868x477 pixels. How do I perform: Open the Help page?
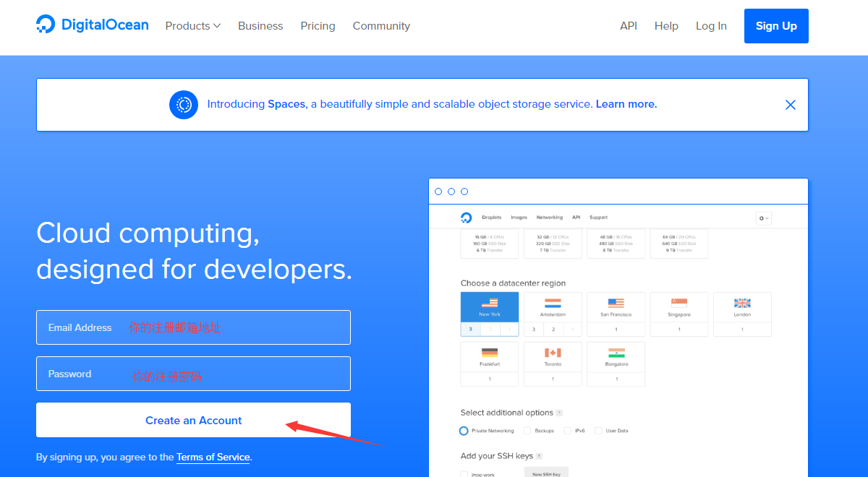tap(666, 26)
